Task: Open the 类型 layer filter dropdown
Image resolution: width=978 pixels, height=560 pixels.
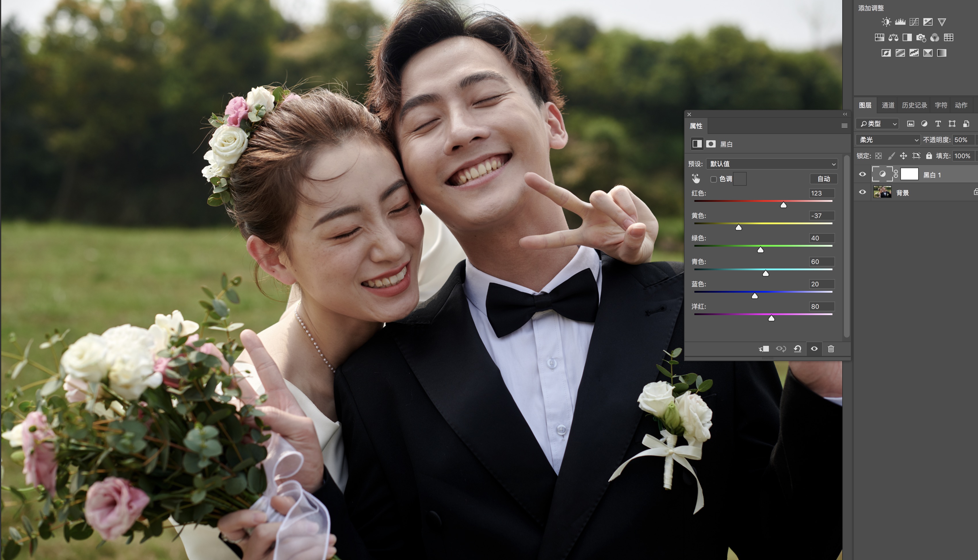Action: tap(878, 123)
